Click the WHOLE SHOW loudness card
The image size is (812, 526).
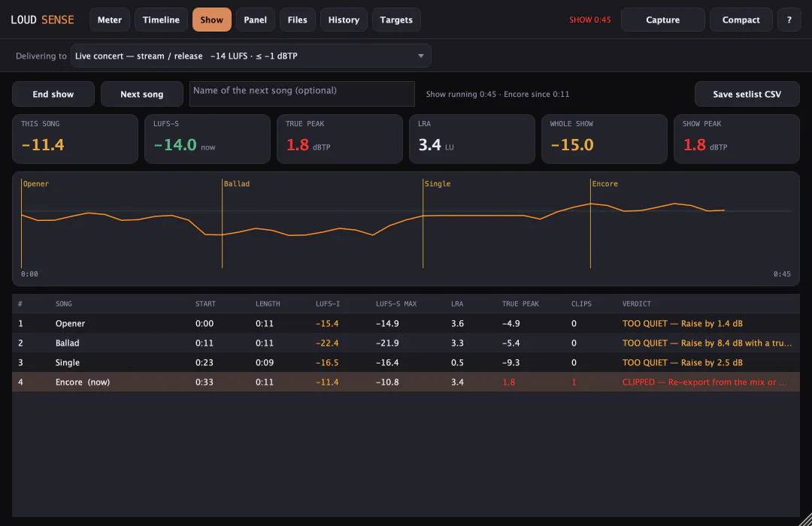[604, 139]
